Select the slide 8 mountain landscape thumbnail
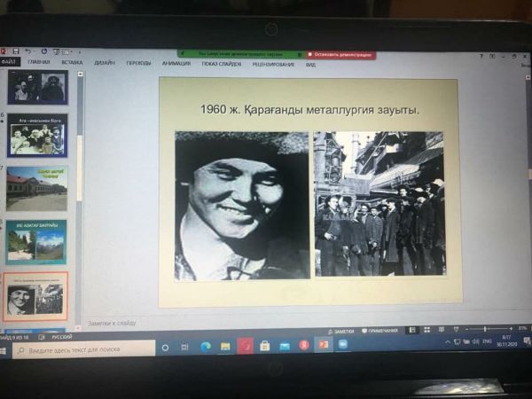 pos(36,241)
